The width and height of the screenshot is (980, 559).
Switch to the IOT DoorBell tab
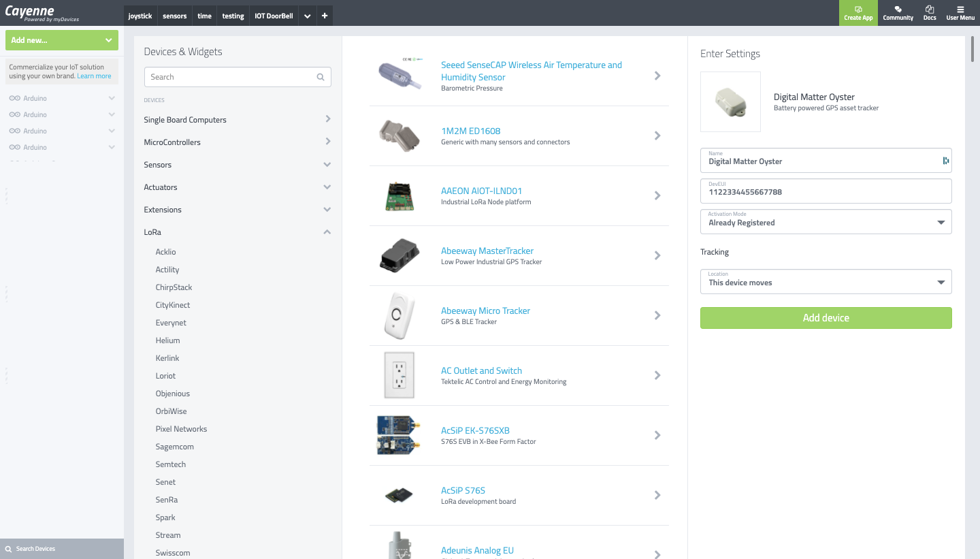coord(274,16)
